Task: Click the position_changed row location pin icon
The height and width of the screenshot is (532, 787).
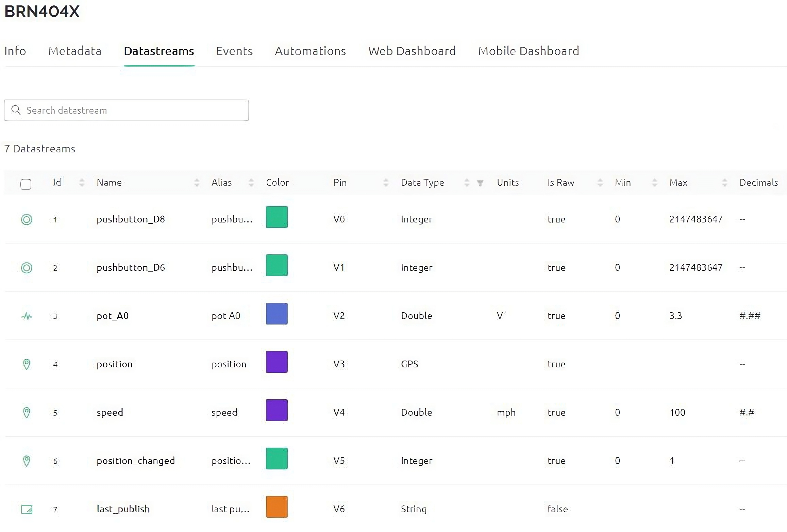Action: coord(27,461)
